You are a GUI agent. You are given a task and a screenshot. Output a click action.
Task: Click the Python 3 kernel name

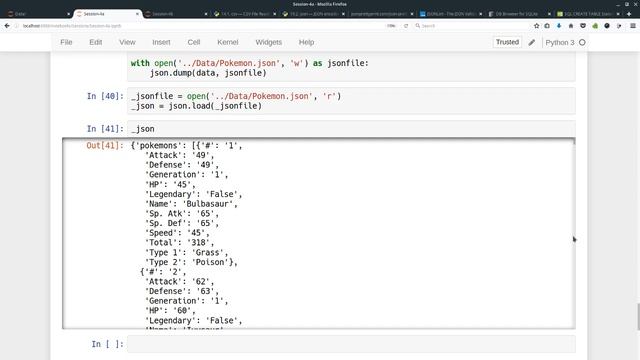pyautogui.click(x=560, y=42)
